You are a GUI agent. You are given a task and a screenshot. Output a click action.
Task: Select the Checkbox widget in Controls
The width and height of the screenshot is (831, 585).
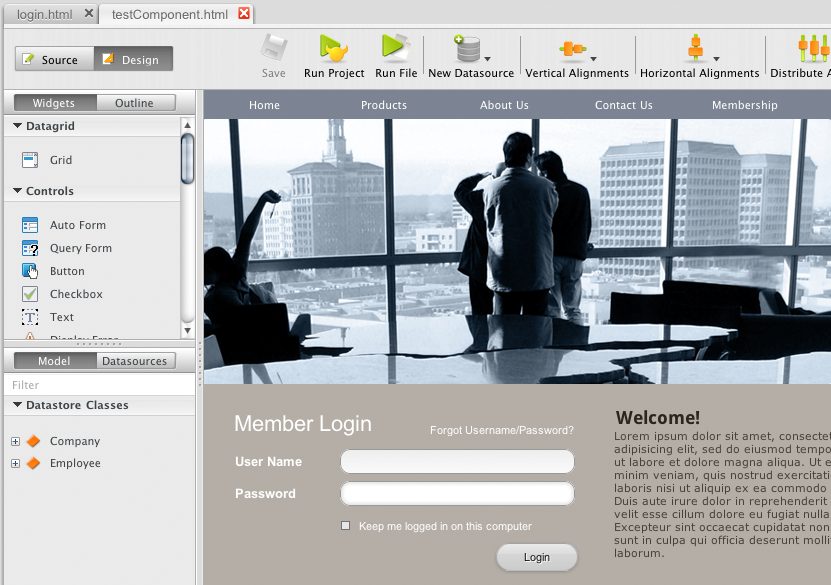[x=30, y=294]
